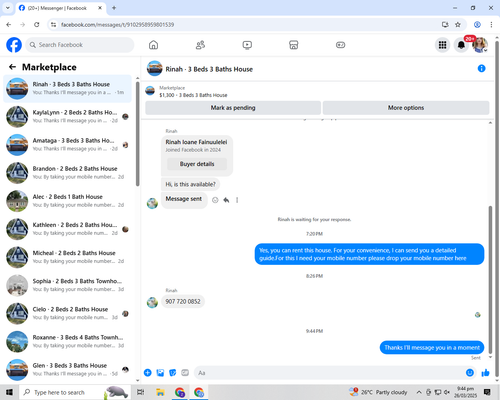React to the 'Message sent' bubble with emoji

[215, 200]
